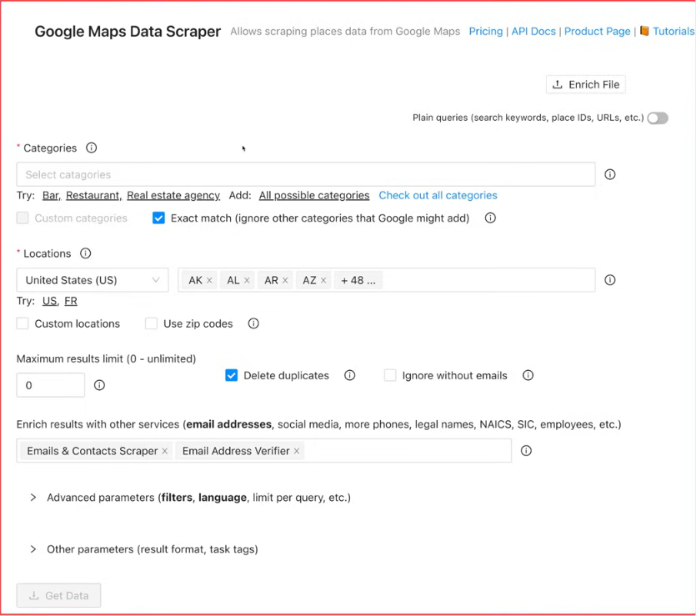Show info about Ignore without emails
Viewport: 696px width, 616px height.
click(528, 375)
